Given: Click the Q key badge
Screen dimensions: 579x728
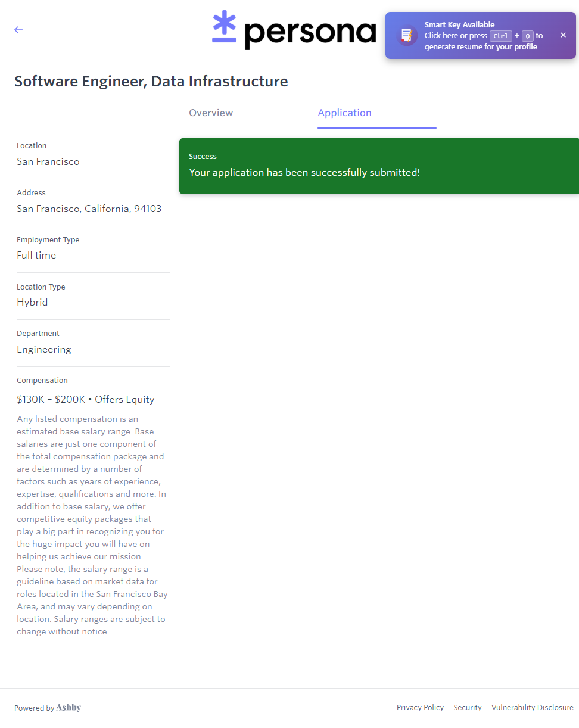Looking at the screenshot, I should tap(527, 36).
